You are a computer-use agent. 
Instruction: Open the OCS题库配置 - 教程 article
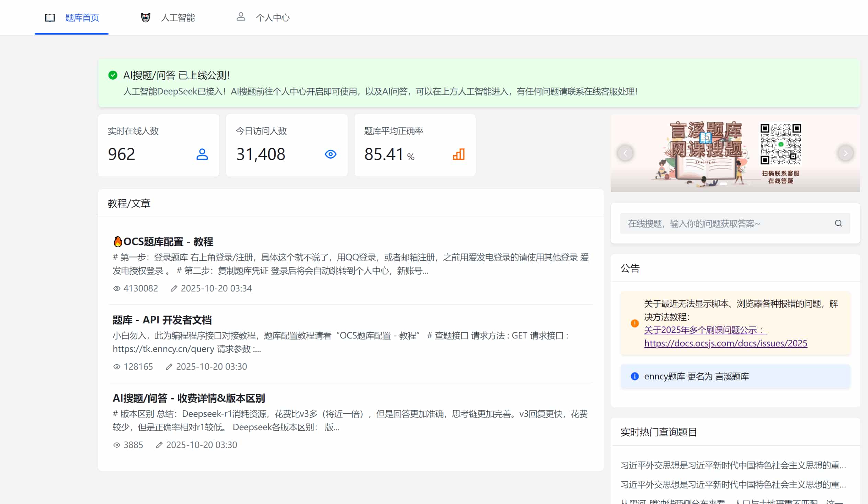coord(168,242)
